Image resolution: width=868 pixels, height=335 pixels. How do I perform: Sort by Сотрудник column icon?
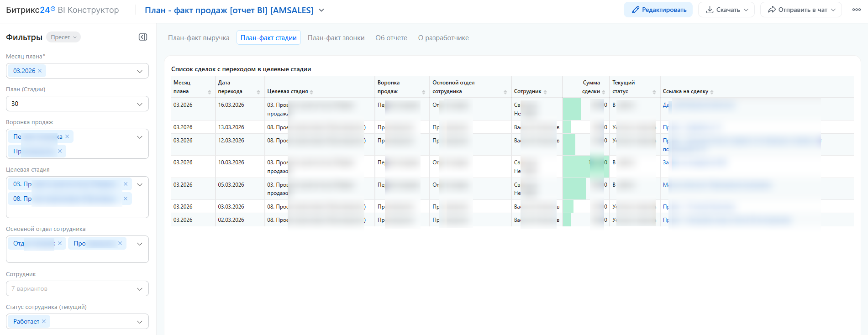click(545, 92)
